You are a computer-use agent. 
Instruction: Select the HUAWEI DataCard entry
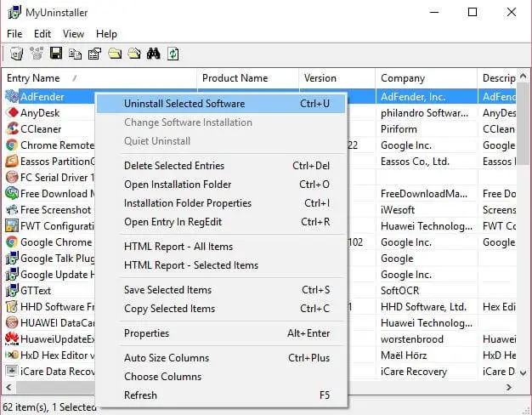57,323
